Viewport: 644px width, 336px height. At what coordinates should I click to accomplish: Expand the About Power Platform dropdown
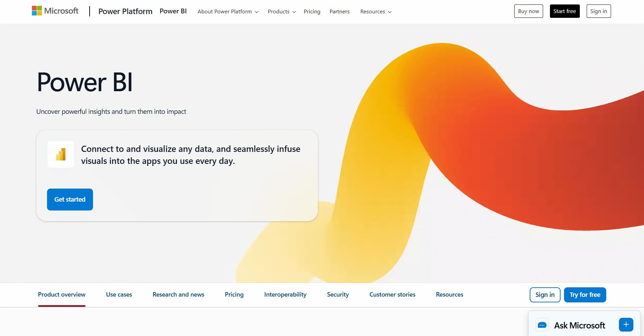click(x=228, y=12)
